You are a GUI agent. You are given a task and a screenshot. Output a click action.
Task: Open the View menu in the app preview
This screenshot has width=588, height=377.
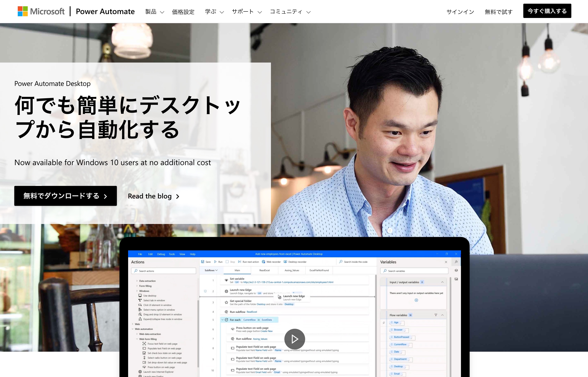pos(182,254)
